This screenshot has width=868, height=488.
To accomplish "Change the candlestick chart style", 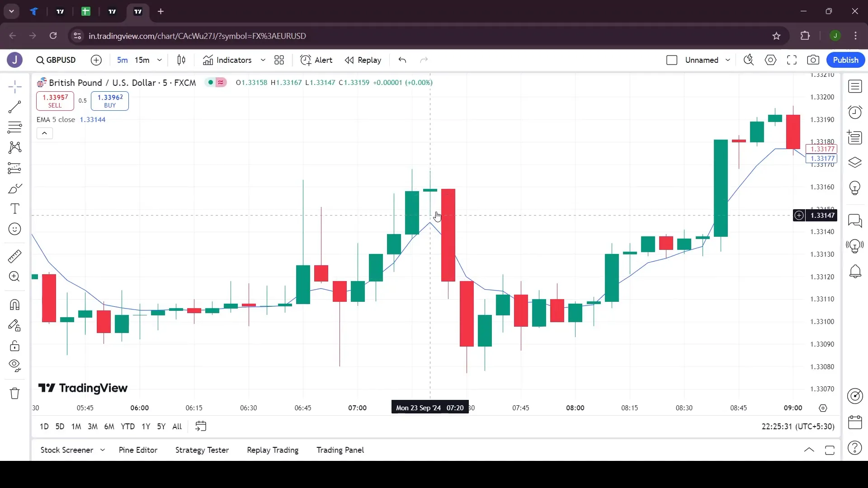I will (x=181, y=60).
